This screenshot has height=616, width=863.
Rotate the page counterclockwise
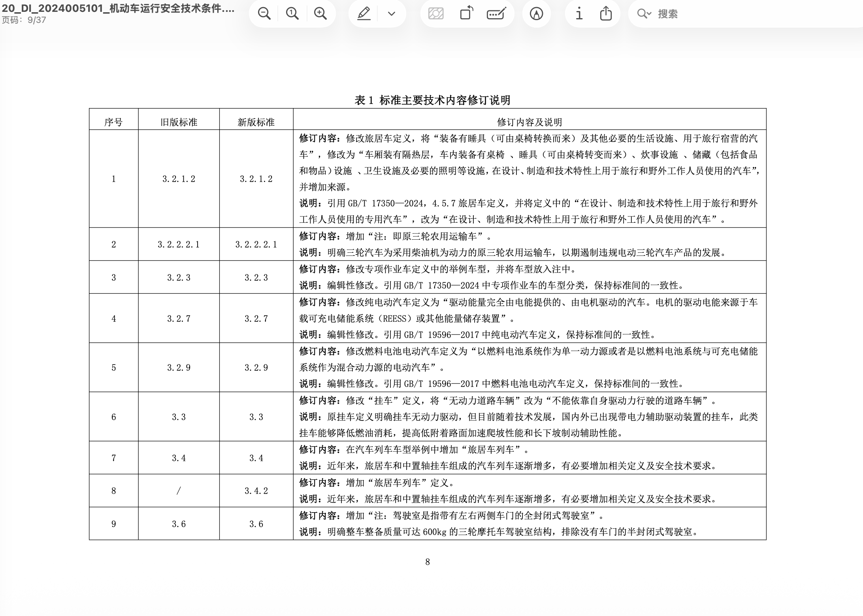coord(466,14)
